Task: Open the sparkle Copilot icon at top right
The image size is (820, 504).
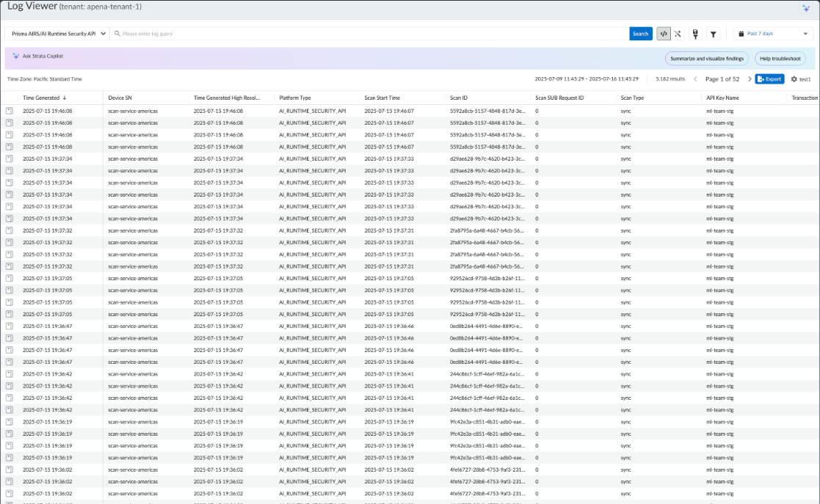Action: click(805, 7)
